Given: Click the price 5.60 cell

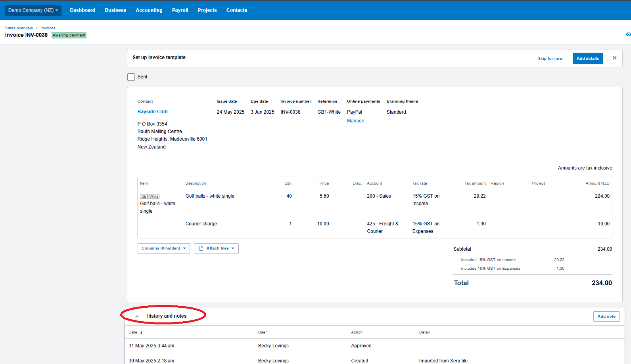Looking at the screenshot, I should click(324, 196).
